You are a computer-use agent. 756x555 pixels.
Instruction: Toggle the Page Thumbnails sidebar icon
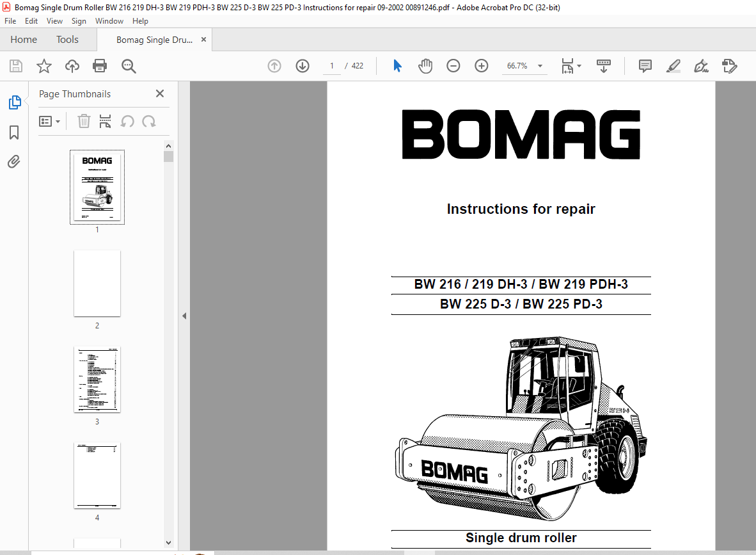(x=15, y=102)
